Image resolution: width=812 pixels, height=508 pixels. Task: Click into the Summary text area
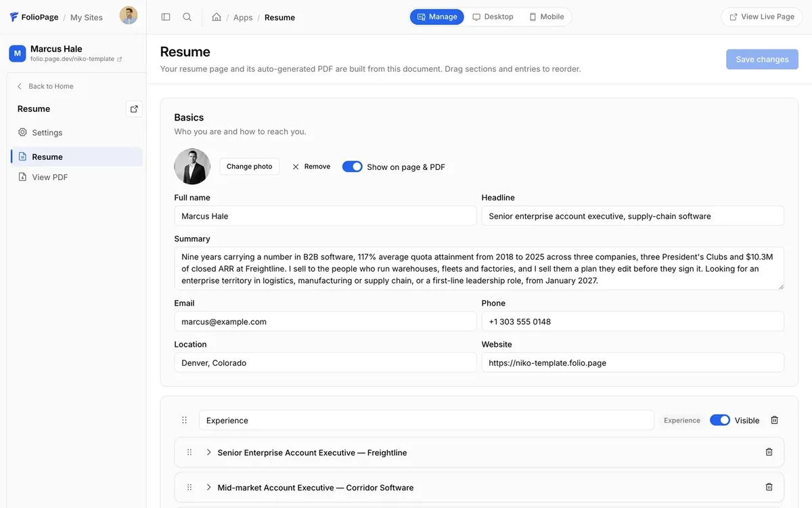(479, 269)
